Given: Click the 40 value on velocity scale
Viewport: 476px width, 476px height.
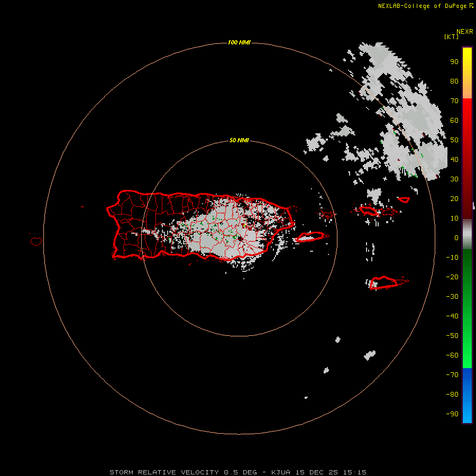Looking at the screenshot, I should [x=454, y=159].
